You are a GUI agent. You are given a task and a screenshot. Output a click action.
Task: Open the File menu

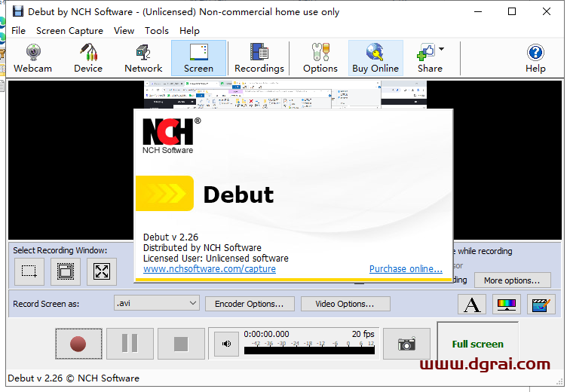[19, 31]
